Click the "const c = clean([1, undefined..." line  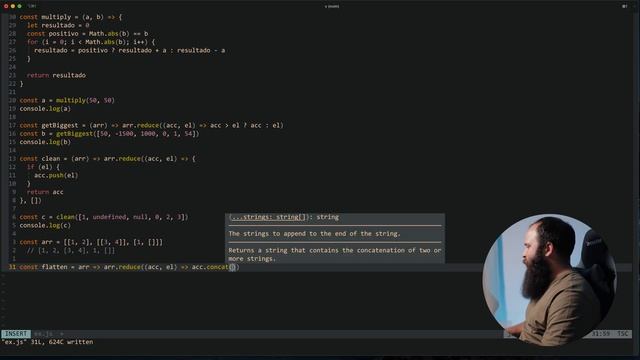tap(104, 217)
